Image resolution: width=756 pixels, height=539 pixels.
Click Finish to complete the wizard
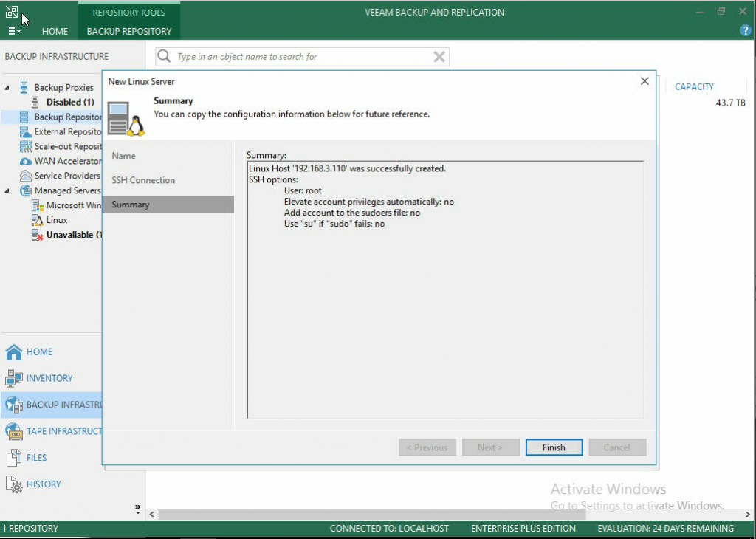pos(554,447)
